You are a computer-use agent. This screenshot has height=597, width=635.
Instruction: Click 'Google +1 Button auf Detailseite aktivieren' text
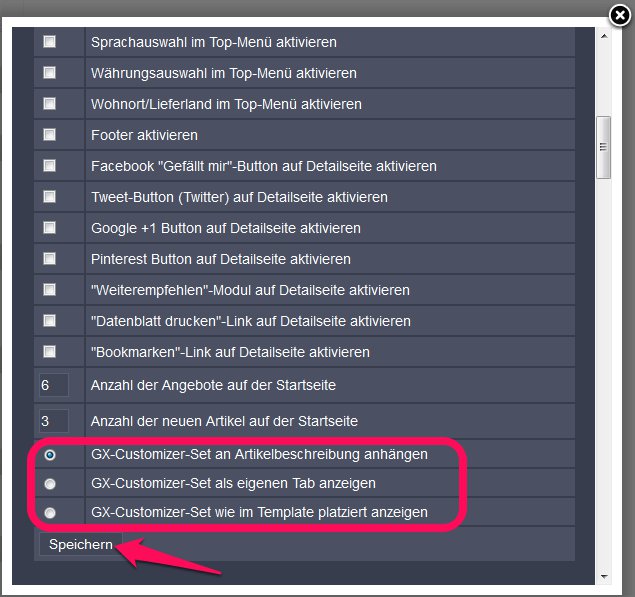coord(226,228)
